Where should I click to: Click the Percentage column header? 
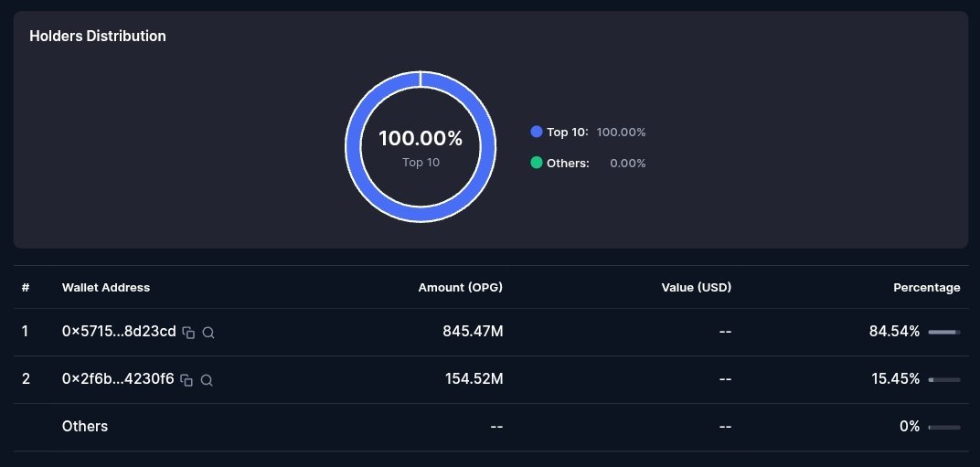927,288
